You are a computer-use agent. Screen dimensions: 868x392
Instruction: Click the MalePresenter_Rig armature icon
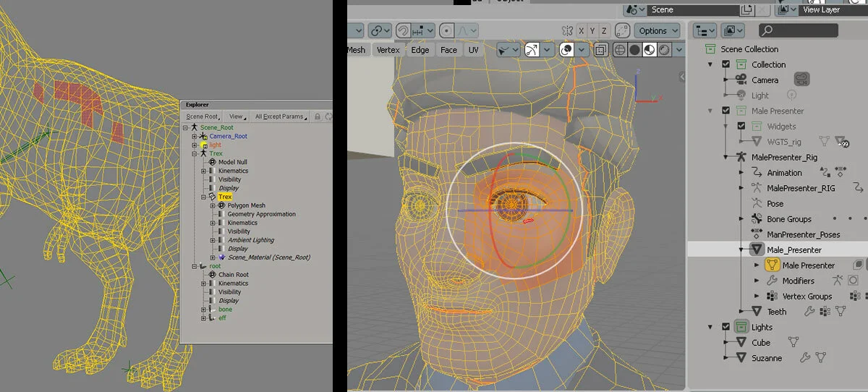[741, 157]
